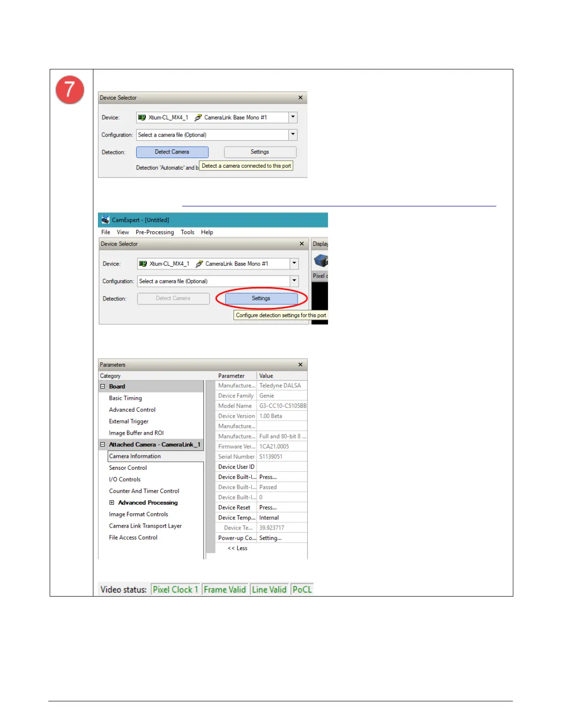Open Device dropdown in standalone Device Selector panel
Image resolution: width=563 pixels, height=728 pixels.
[x=293, y=117]
